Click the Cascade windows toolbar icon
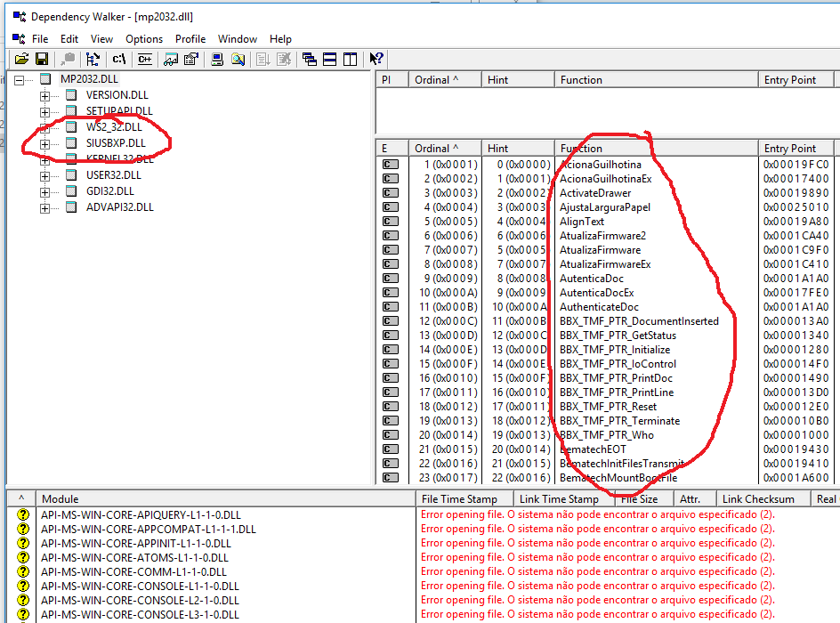This screenshot has height=623, width=840. coord(310,60)
